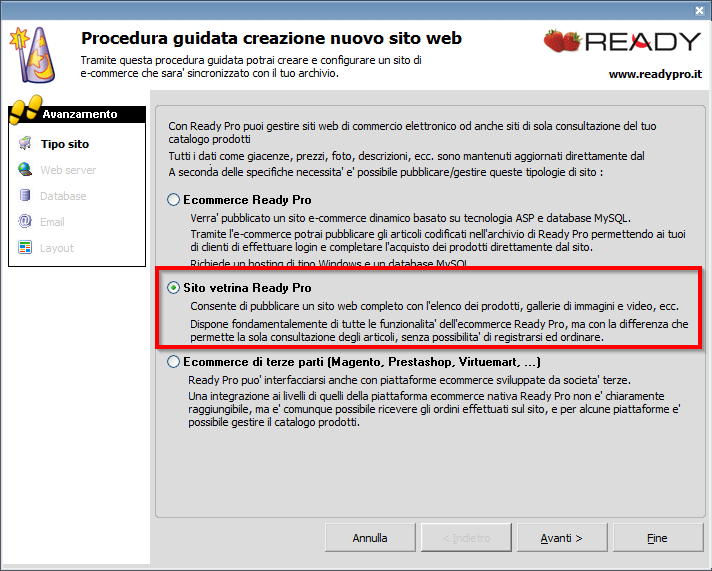Click the text 'Dispone fondamentalmente di tutte le funzionalita'
This screenshot has height=571, width=712.
(x=312, y=324)
